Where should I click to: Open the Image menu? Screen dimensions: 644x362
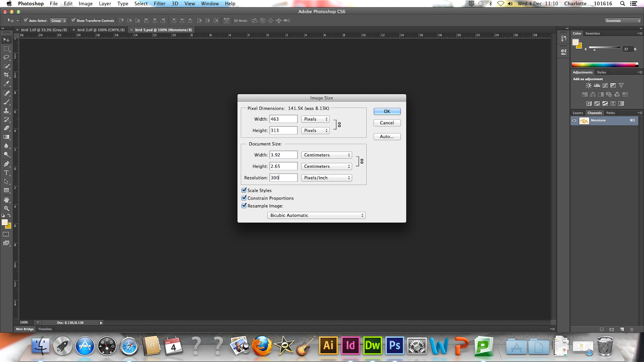tap(86, 4)
